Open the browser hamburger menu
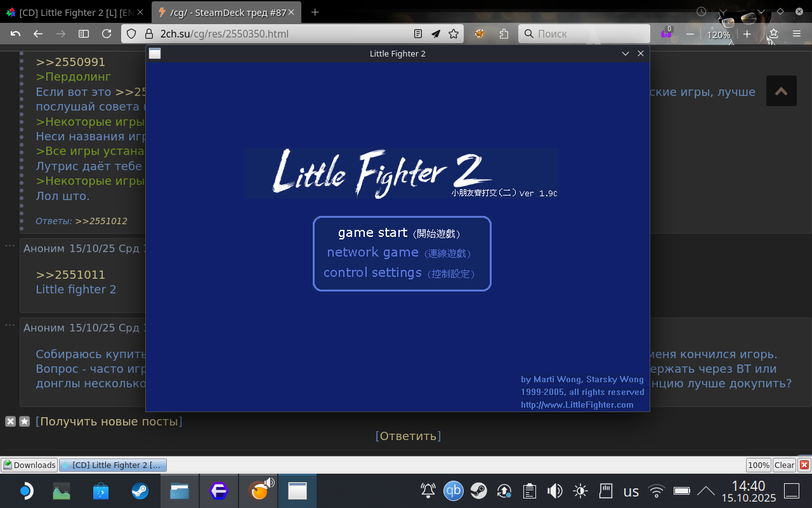 (x=797, y=34)
